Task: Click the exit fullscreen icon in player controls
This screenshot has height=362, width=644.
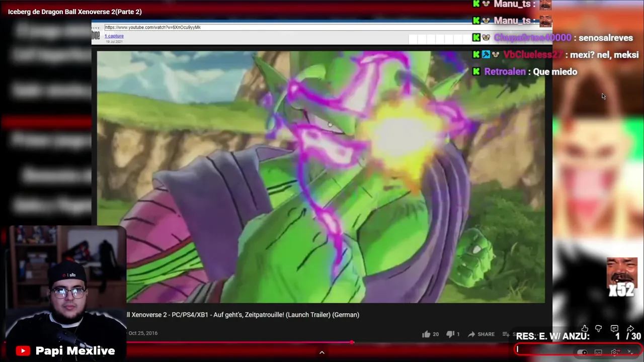Action: click(630, 352)
